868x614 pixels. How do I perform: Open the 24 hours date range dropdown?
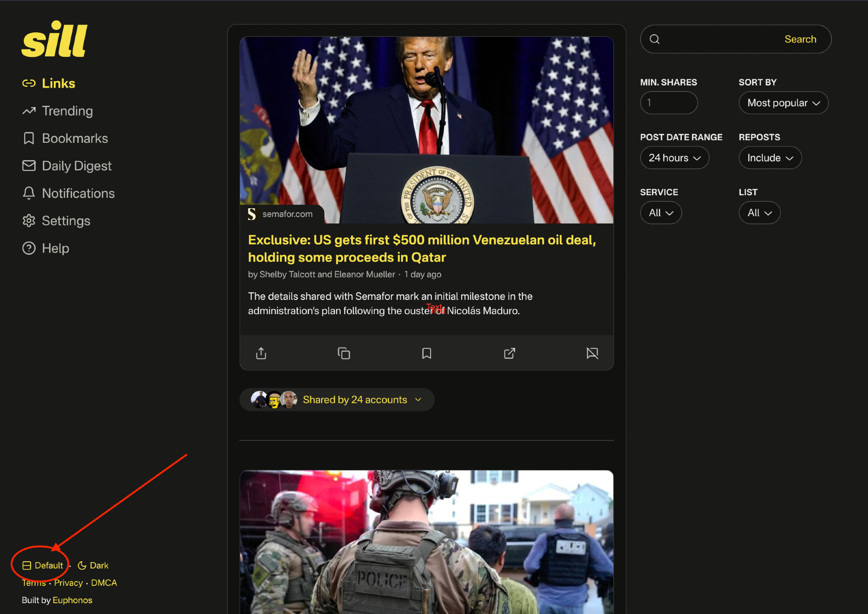674,158
